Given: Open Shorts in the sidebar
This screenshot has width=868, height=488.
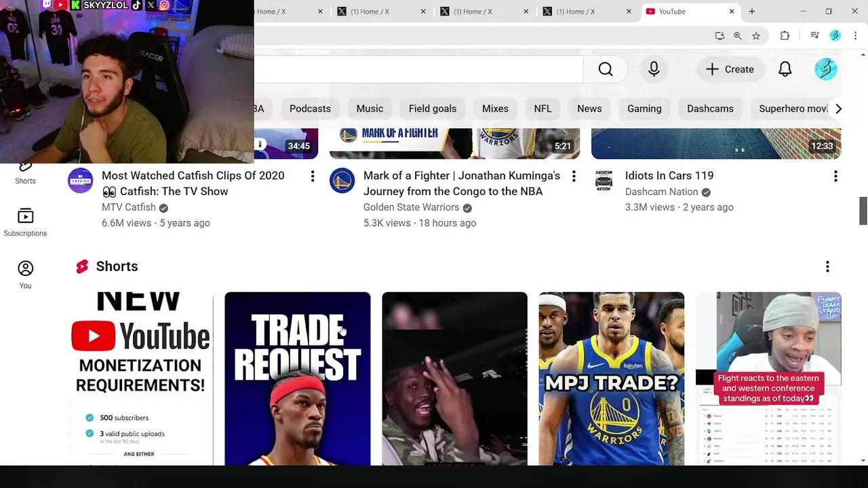Looking at the screenshot, I should (25, 174).
